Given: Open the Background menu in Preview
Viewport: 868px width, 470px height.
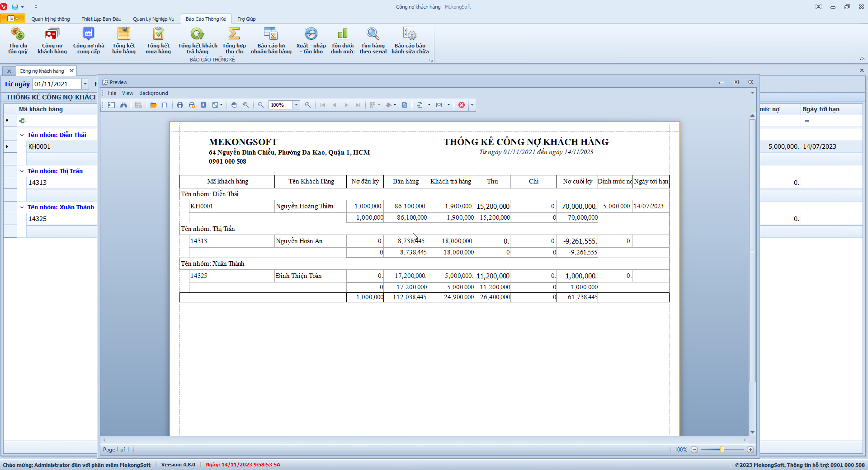Looking at the screenshot, I should 153,93.
